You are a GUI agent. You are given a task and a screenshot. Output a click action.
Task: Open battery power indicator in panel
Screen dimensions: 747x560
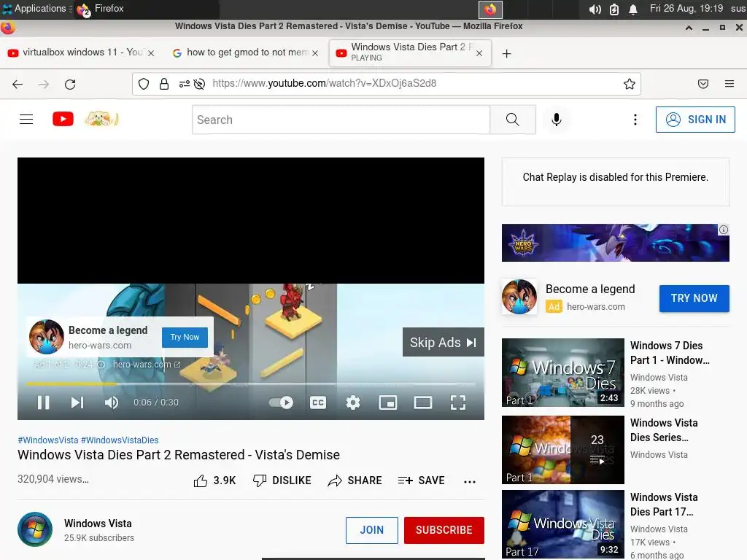click(x=614, y=9)
